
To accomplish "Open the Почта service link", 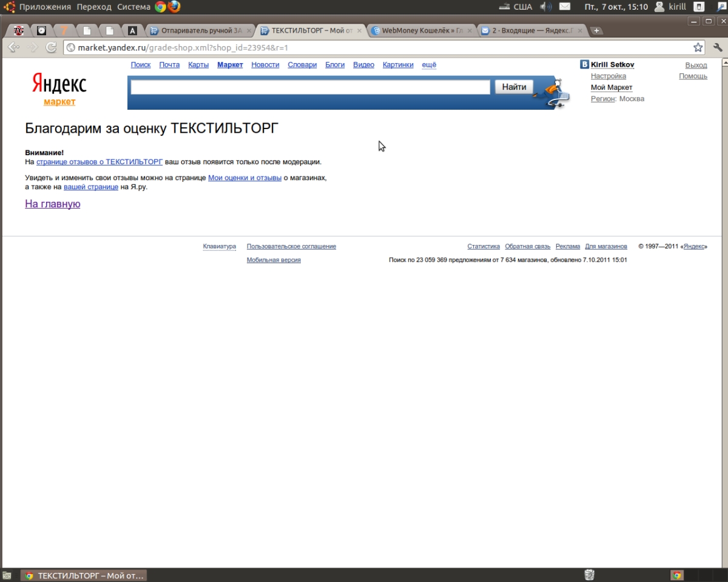I will click(x=169, y=65).
